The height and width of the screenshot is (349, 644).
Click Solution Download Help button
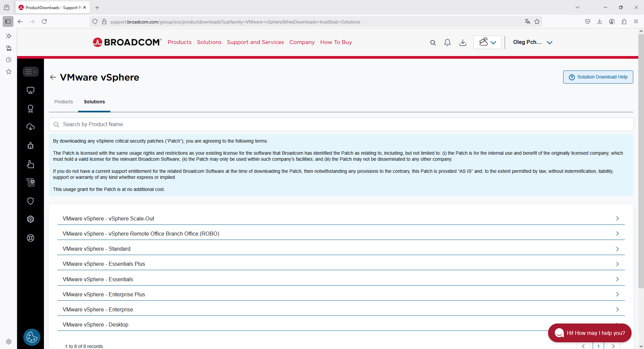598,77
